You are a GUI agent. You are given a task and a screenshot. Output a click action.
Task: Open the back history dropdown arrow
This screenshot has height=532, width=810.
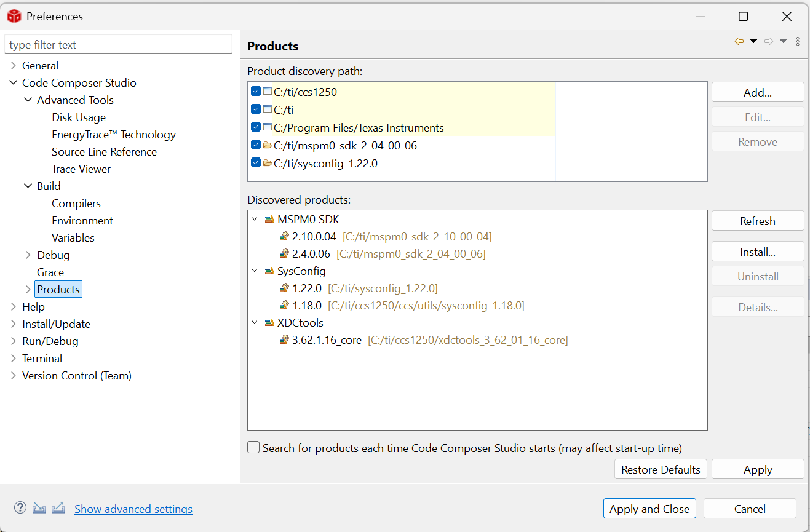(754, 41)
